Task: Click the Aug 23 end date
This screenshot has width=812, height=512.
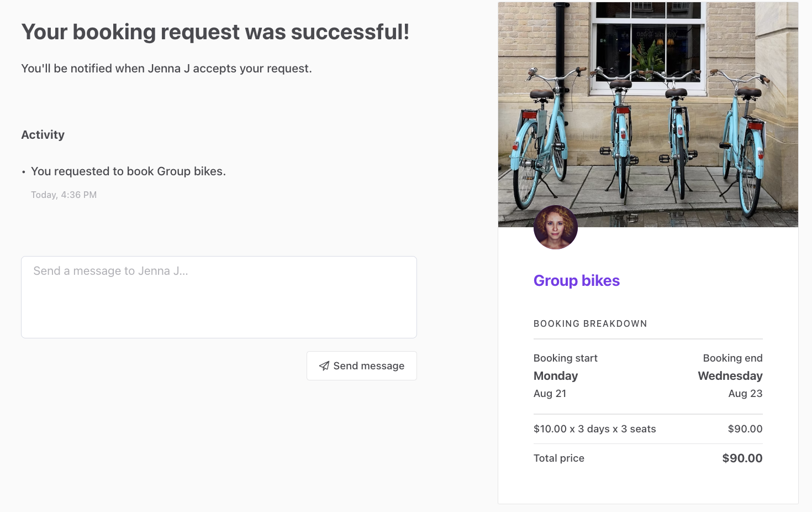Action: click(745, 394)
